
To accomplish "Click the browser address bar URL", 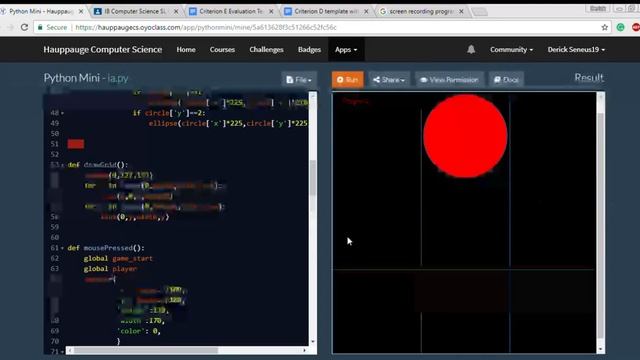I will click(206, 27).
